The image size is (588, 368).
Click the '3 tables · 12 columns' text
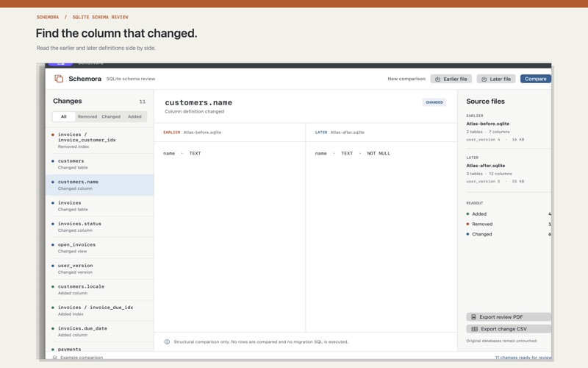[x=489, y=174]
